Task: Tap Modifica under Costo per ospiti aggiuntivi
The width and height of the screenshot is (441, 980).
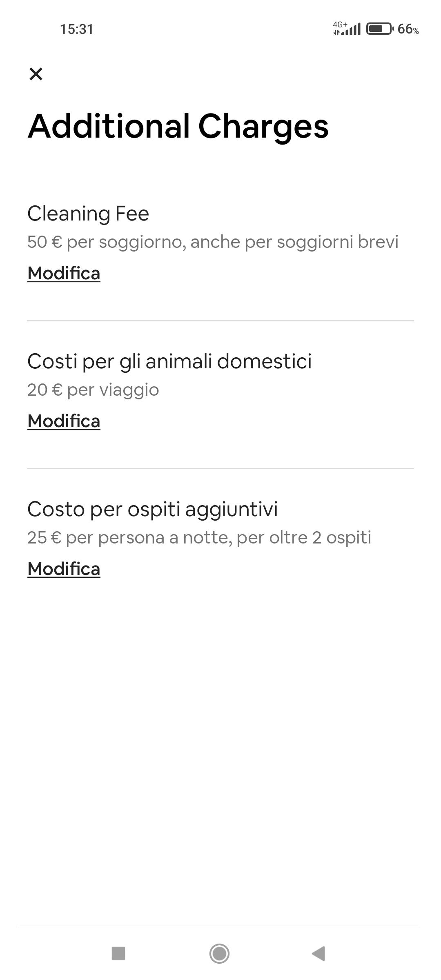Action: pyautogui.click(x=64, y=569)
